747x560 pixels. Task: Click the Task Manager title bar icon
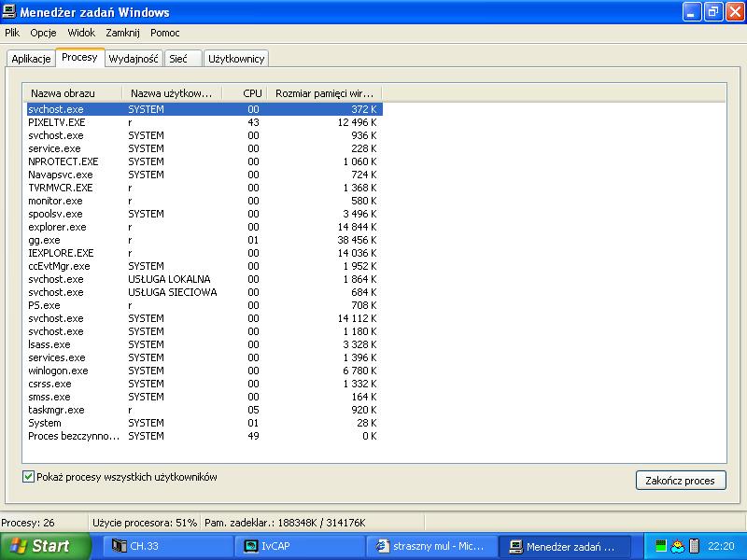click(x=8, y=11)
